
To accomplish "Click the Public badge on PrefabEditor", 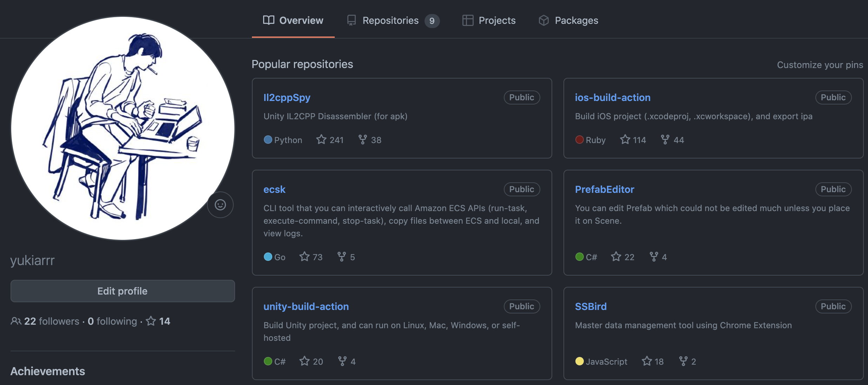I will click(x=833, y=189).
